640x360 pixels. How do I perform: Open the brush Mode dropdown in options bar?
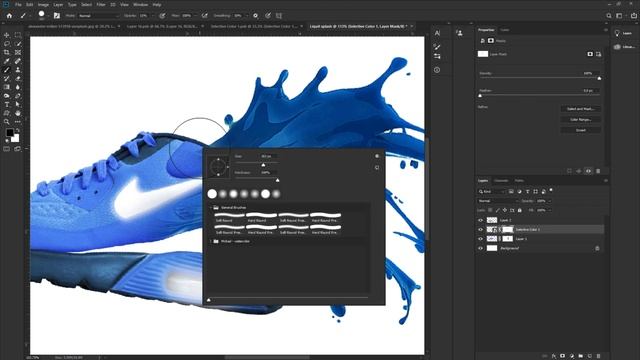98,16
